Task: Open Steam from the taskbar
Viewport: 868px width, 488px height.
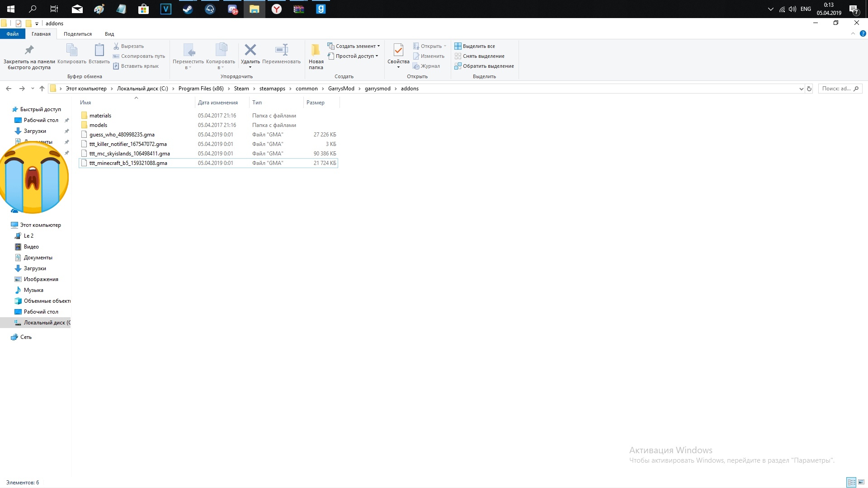Action: tap(188, 9)
